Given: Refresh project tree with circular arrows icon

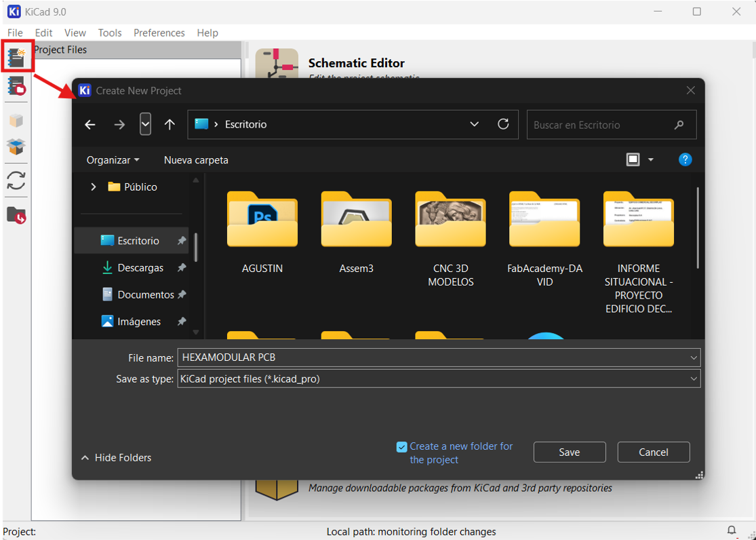Looking at the screenshot, I should tap(16, 180).
